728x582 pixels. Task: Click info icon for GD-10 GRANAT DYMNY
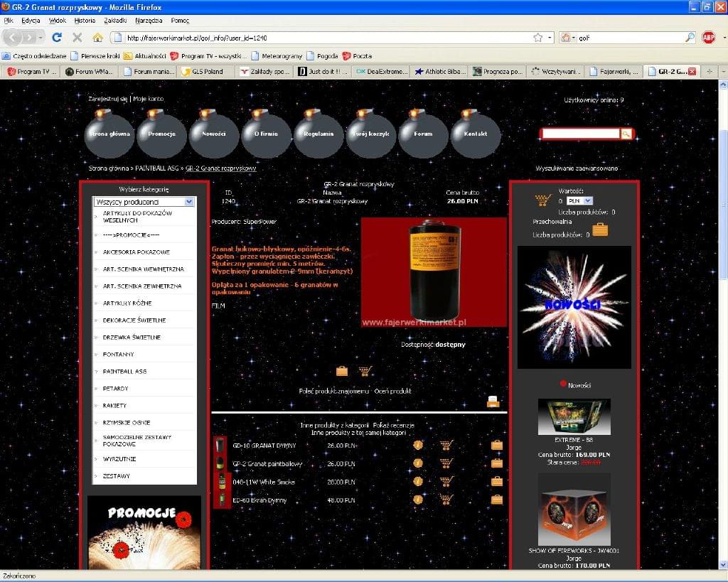[x=418, y=445]
